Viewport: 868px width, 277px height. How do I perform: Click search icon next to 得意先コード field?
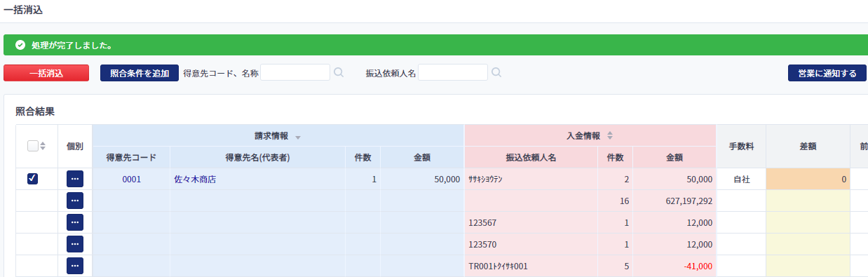[339, 72]
